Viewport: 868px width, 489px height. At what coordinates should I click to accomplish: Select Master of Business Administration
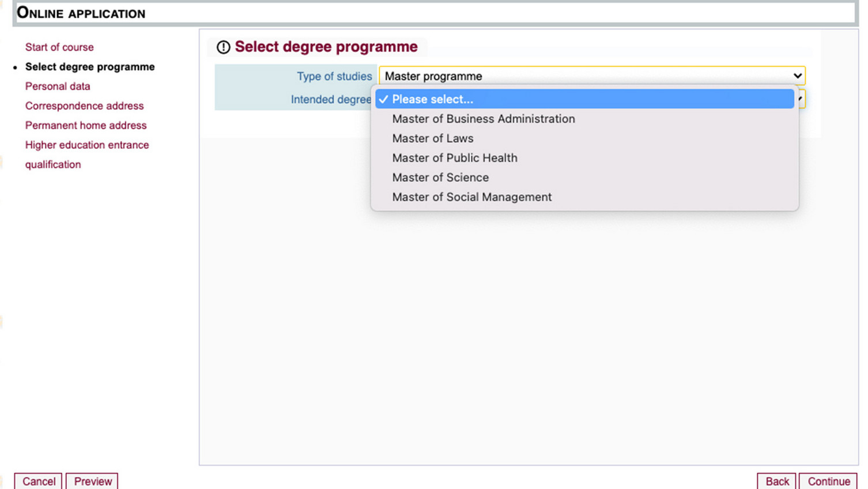tap(483, 119)
